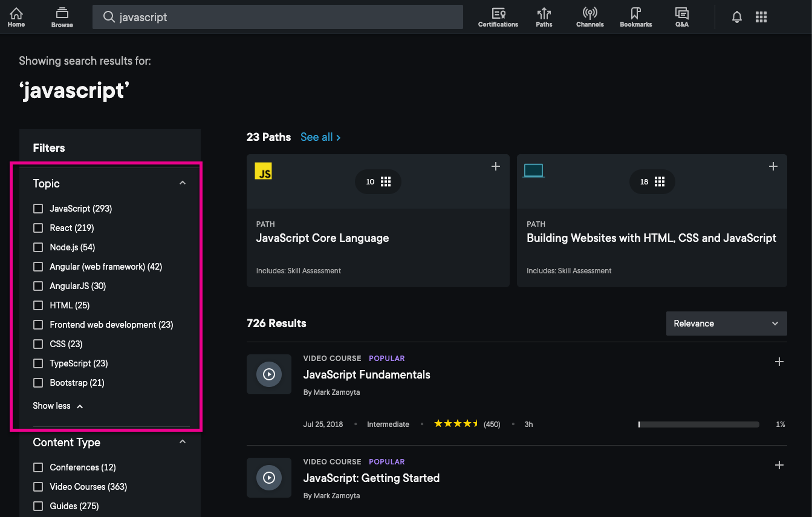
Task: Click the 18 courses grid badge
Action: click(652, 181)
